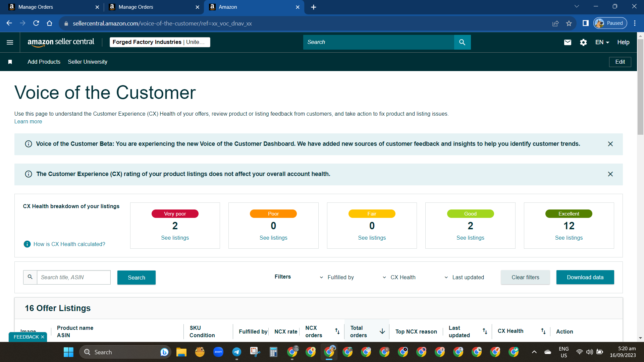Open Chrome three-dot menu
The width and height of the screenshot is (644, 362).
[635, 23]
